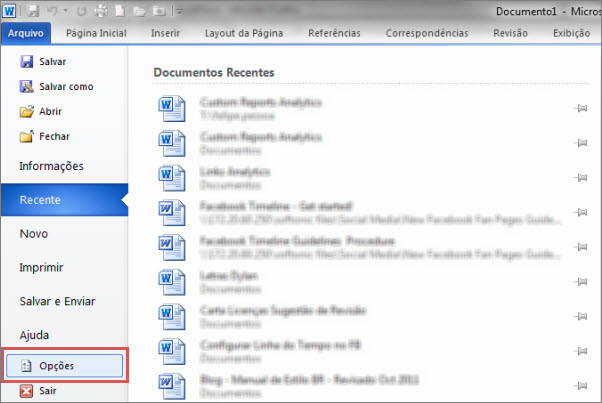602x403 pixels.
Task: Open the Imprimir section
Action: click(x=64, y=267)
